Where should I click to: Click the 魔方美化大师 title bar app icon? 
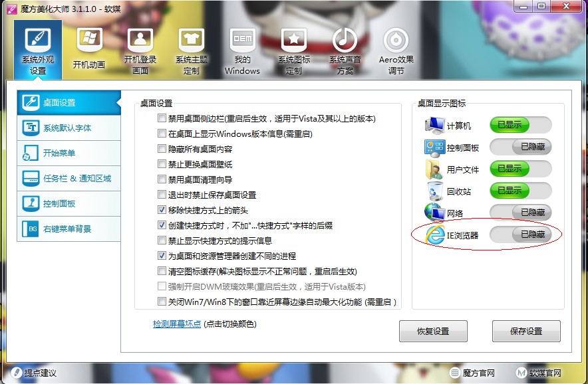point(11,9)
